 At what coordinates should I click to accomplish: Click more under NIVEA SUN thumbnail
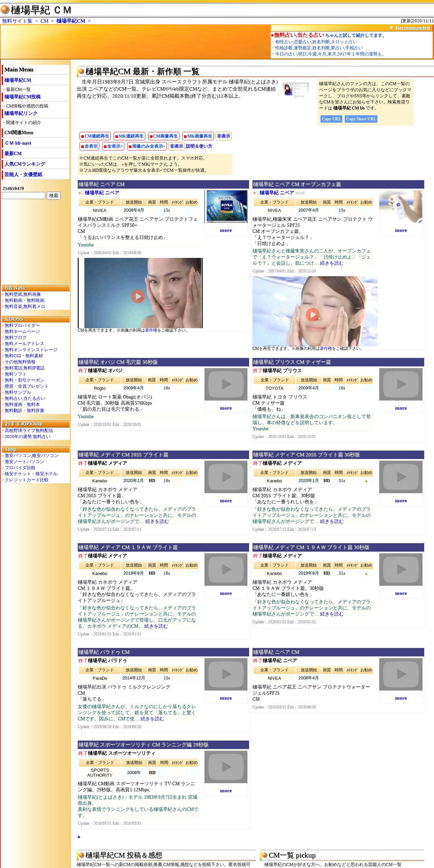[x=226, y=231]
